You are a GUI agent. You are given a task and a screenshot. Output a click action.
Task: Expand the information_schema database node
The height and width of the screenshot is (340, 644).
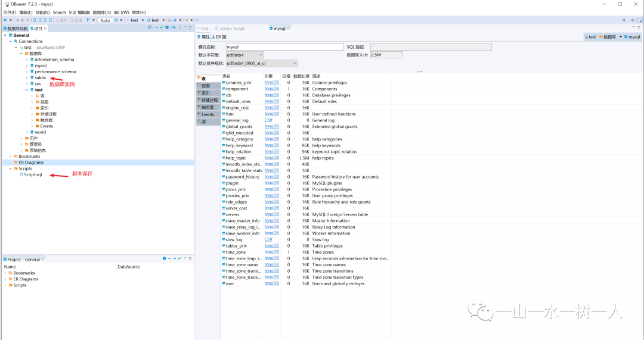pos(27,60)
